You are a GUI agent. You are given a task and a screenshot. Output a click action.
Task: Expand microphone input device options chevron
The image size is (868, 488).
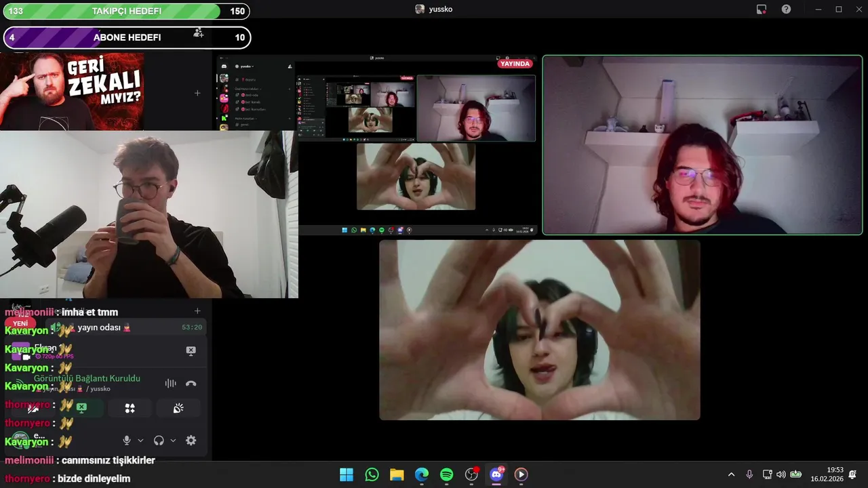pyautogui.click(x=140, y=441)
